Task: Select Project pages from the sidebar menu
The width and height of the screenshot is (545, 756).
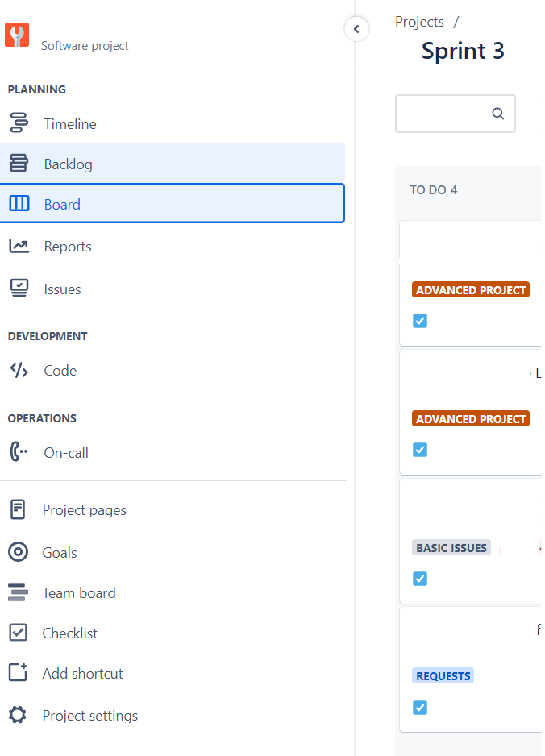Action: 84,509
